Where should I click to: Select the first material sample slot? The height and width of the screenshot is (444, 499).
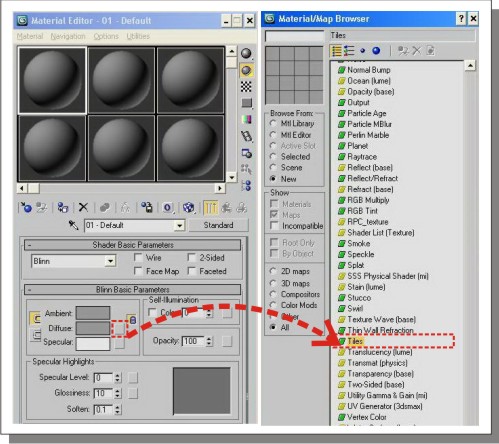[52, 80]
